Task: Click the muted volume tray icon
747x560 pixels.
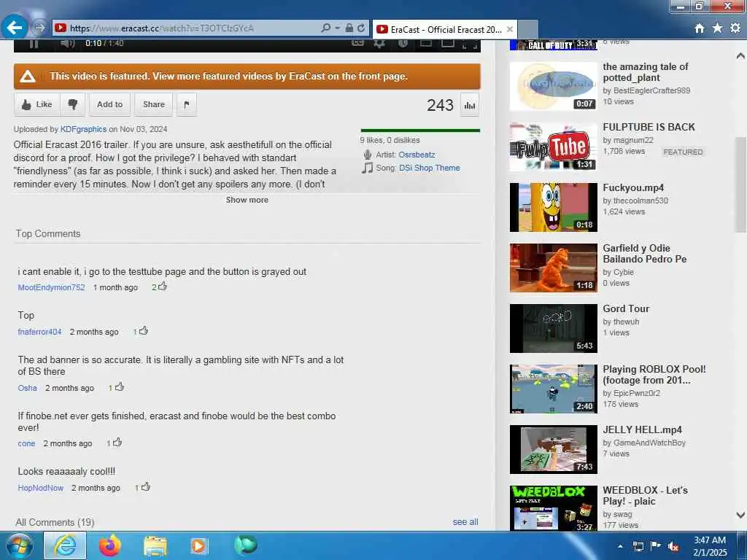Action: (673, 547)
